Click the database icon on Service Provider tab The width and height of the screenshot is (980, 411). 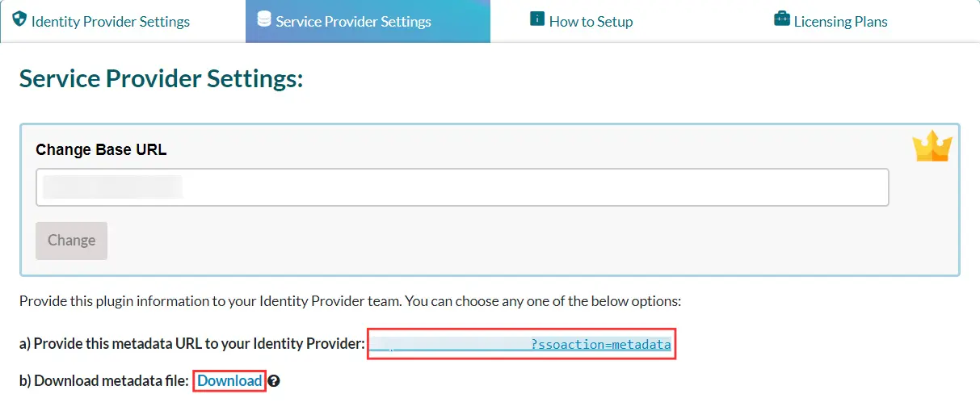264,19
